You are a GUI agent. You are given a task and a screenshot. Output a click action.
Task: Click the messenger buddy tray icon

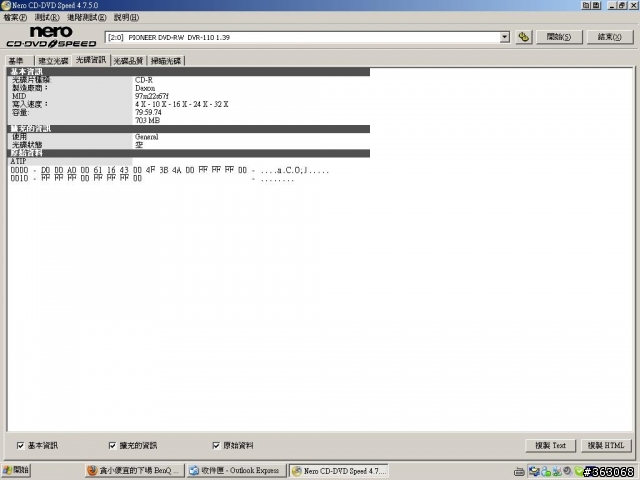(x=546, y=471)
